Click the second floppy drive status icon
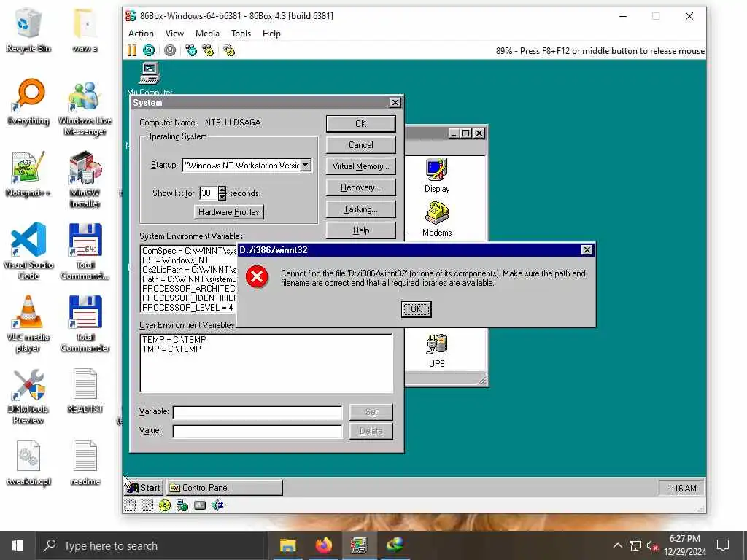 [x=147, y=505]
